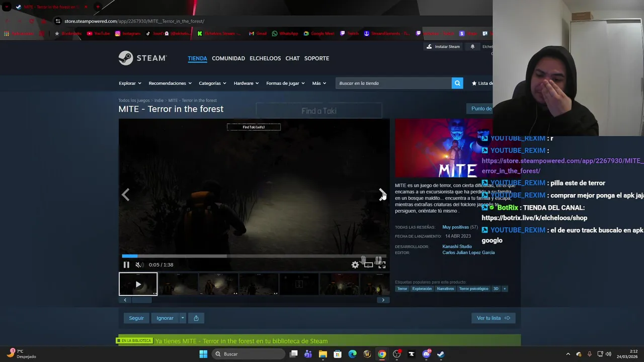Open YouTube bookmark in the bookmarks bar

click(98, 34)
